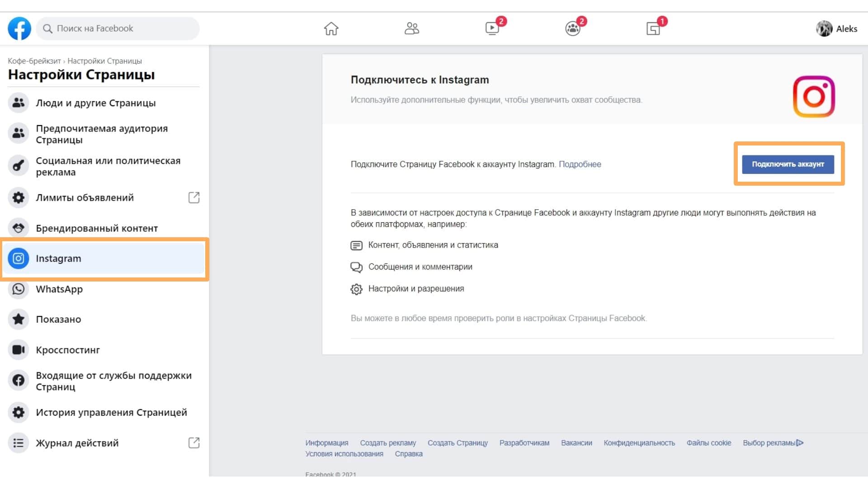Open the Справка footer link

(x=409, y=454)
